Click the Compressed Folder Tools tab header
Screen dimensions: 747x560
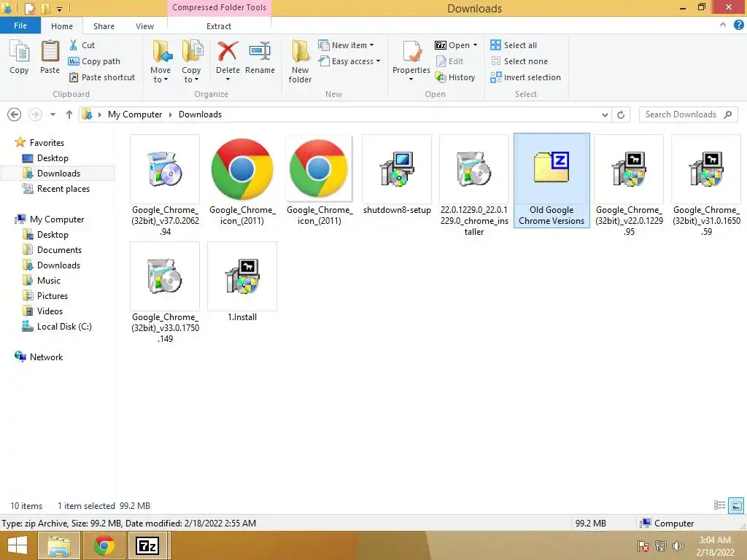coord(219,7)
